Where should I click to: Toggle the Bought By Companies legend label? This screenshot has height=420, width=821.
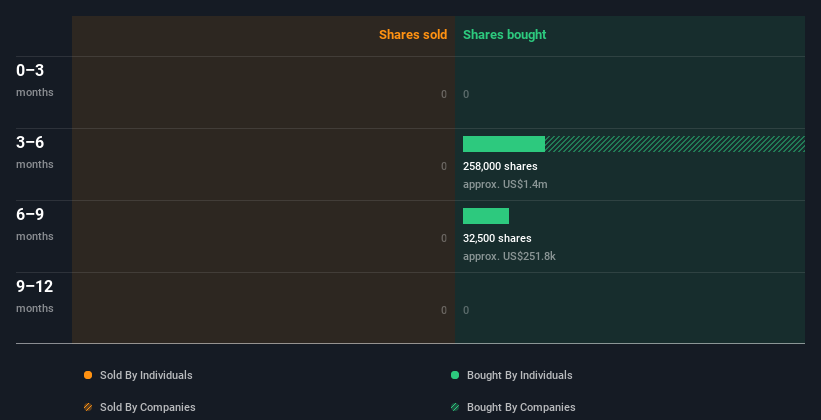521,407
